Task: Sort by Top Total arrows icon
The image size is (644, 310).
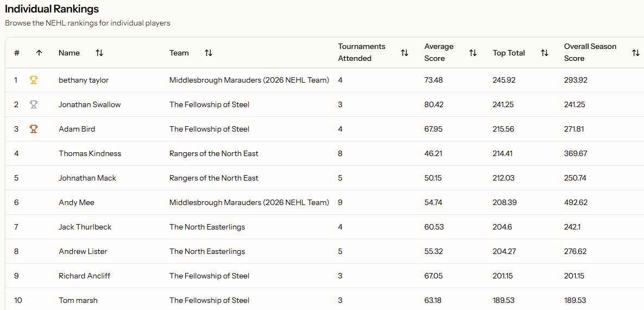Action: pos(545,53)
